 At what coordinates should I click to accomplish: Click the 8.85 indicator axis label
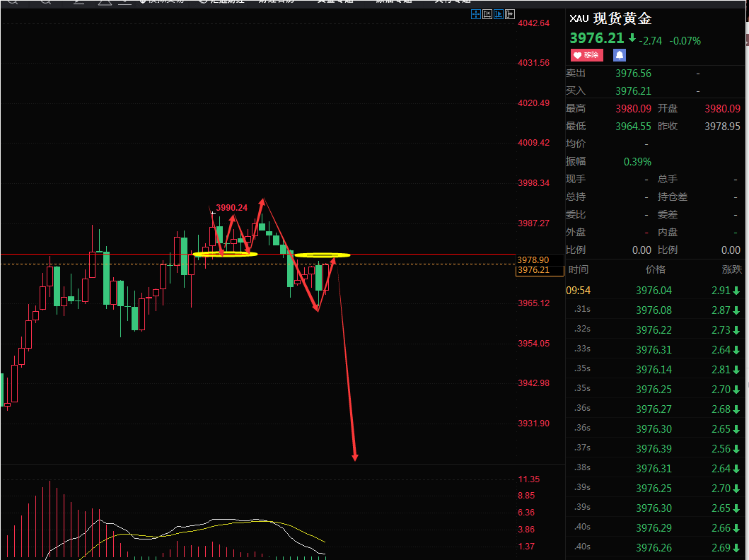pyautogui.click(x=526, y=496)
